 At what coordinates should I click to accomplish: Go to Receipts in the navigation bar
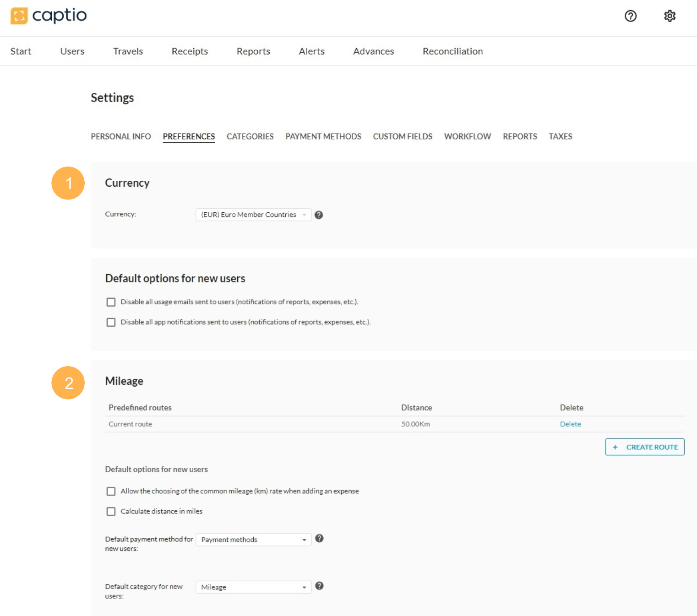point(190,51)
